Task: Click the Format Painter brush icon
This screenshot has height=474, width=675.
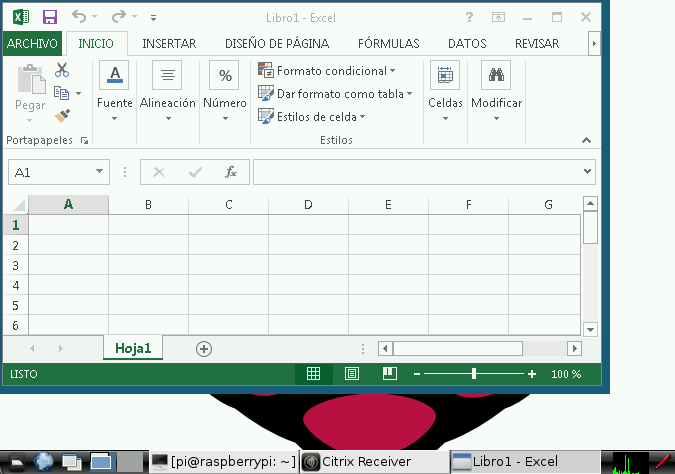Action: (62, 116)
